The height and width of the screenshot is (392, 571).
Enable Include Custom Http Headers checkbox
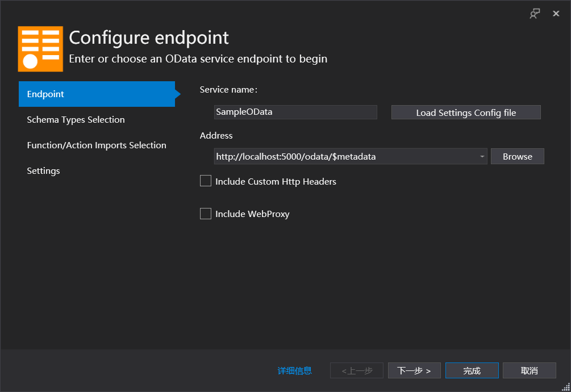(205, 181)
